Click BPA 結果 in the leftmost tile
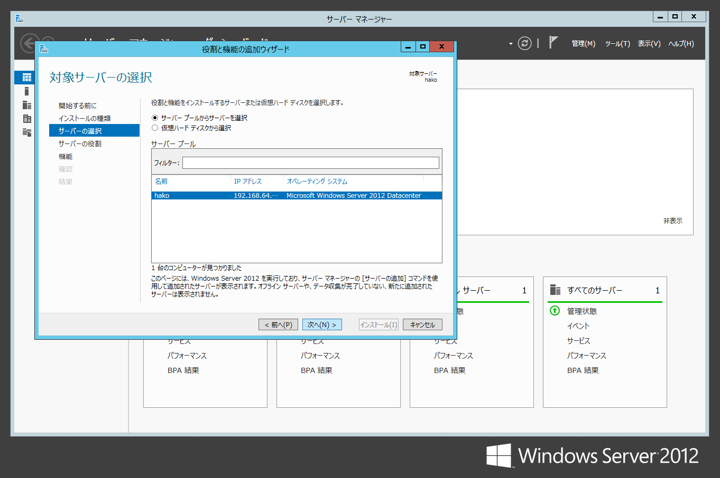This screenshot has width=720, height=478. click(x=183, y=370)
